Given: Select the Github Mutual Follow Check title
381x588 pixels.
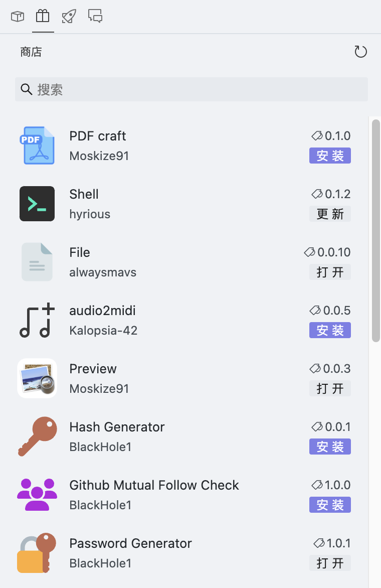Looking at the screenshot, I should click(x=154, y=485).
